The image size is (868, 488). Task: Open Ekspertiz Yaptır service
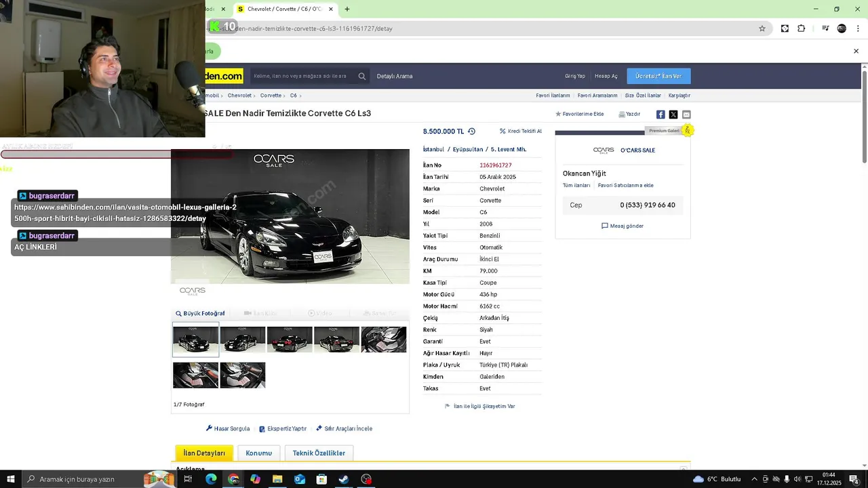click(x=283, y=428)
